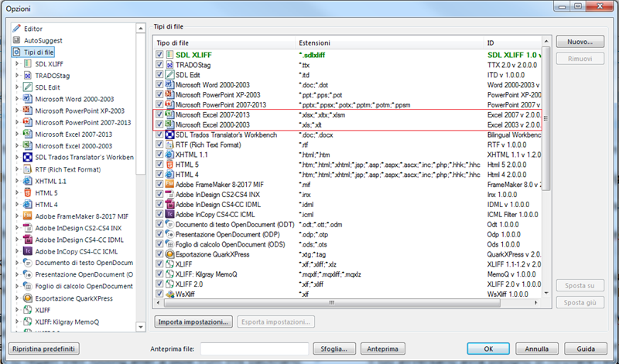This screenshot has height=364, width=619.
Task: Click Importa impostazioni... button
Action: click(x=193, y=321)
